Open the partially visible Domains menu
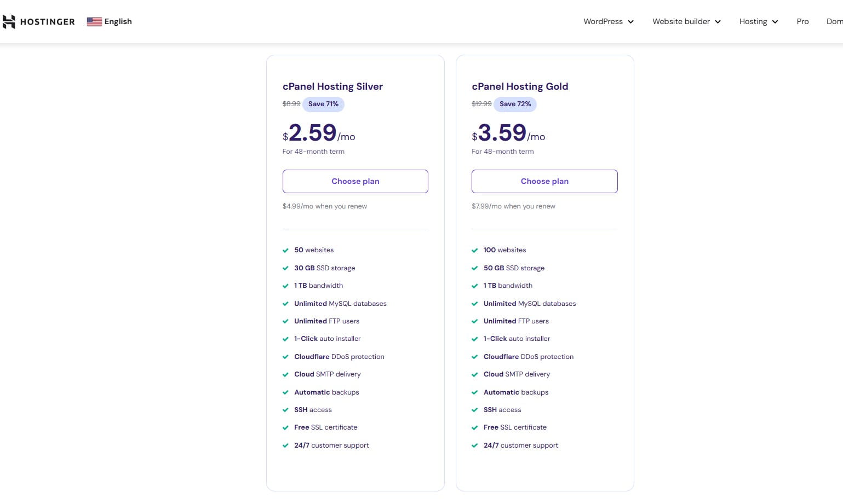This screenshot has width=843, height=504. (x=834, y=21)
